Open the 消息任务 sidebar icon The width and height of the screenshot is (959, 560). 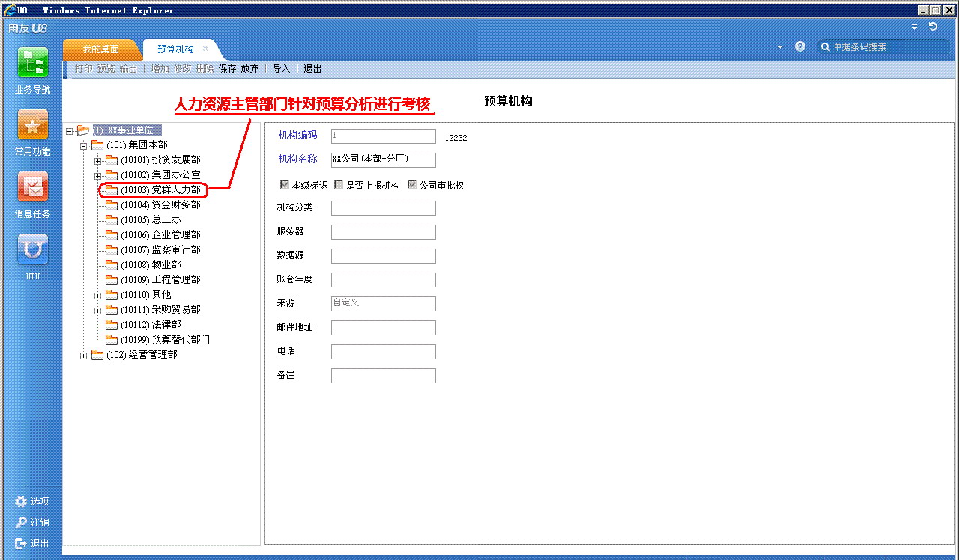pos(33,187)
